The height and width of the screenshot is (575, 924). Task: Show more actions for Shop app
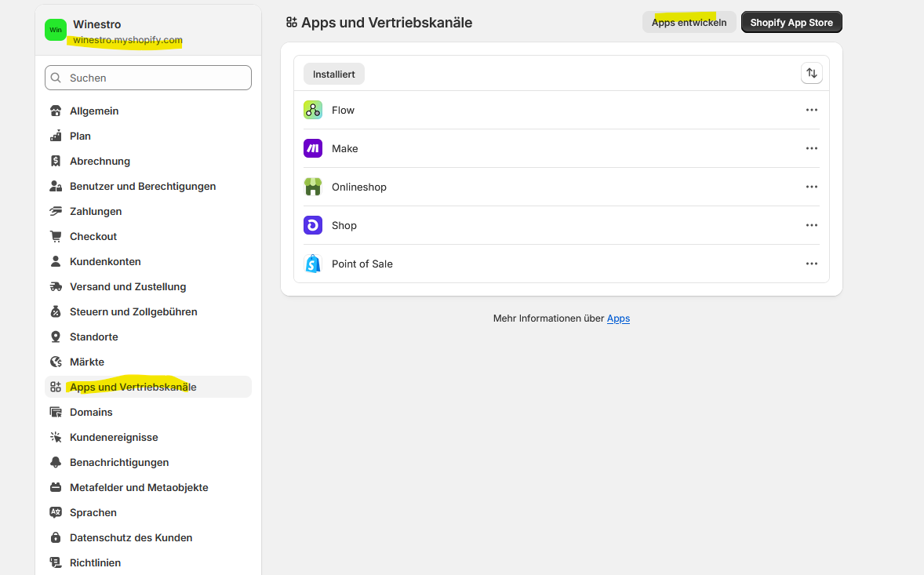click(x=812, y=225)
